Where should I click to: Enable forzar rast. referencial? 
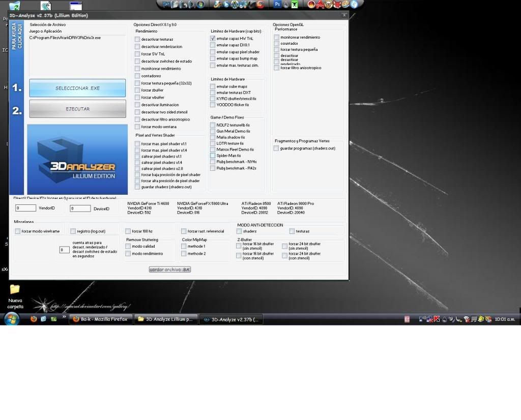point(184,231)
